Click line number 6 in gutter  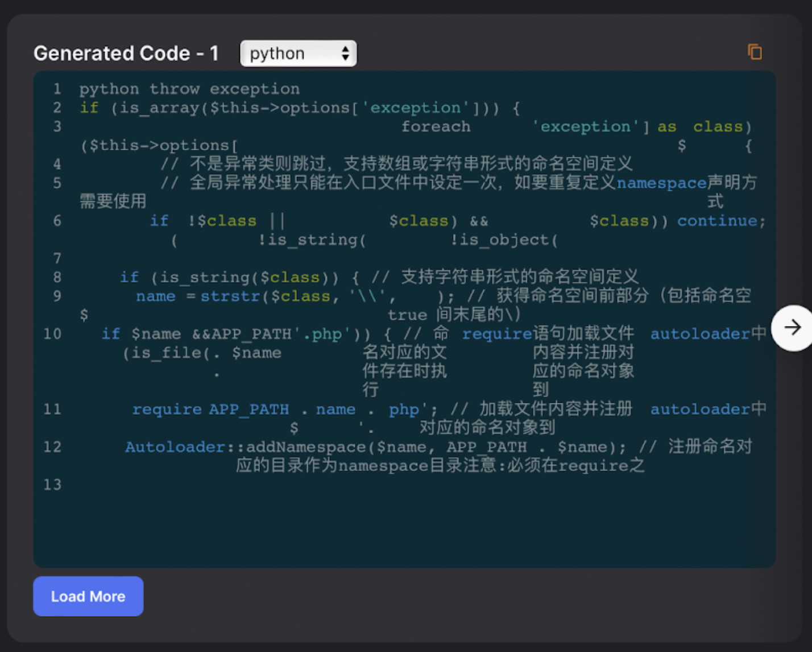coord(57,221)
